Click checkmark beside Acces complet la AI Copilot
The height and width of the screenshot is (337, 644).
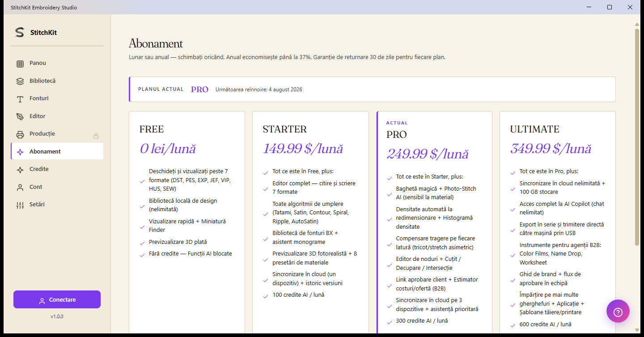[513, 209]
